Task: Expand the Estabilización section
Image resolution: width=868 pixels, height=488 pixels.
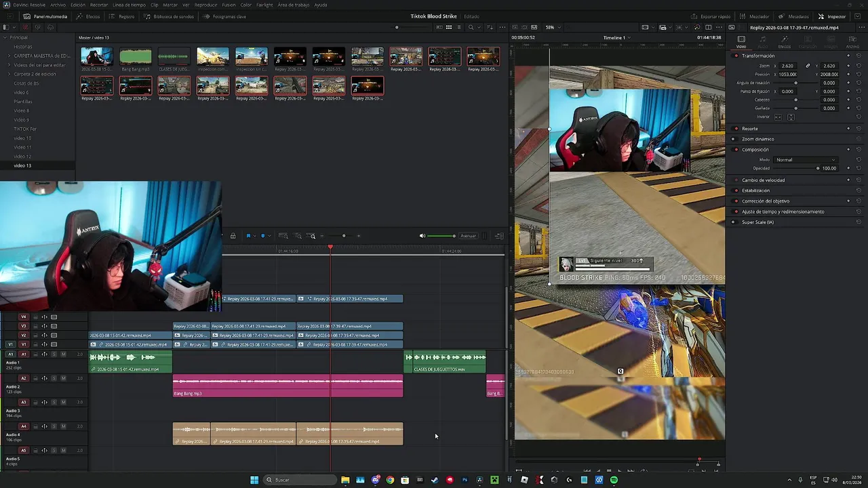Action: pos(755,190)
